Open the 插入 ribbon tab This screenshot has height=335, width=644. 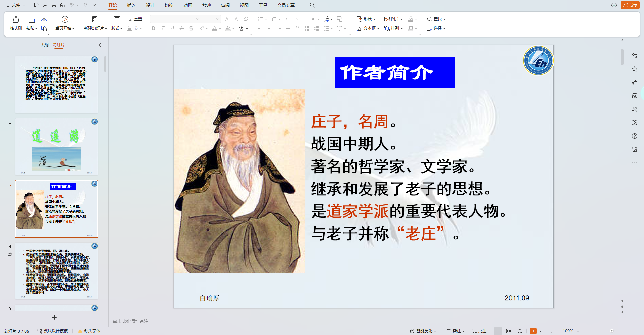(131, 5)
